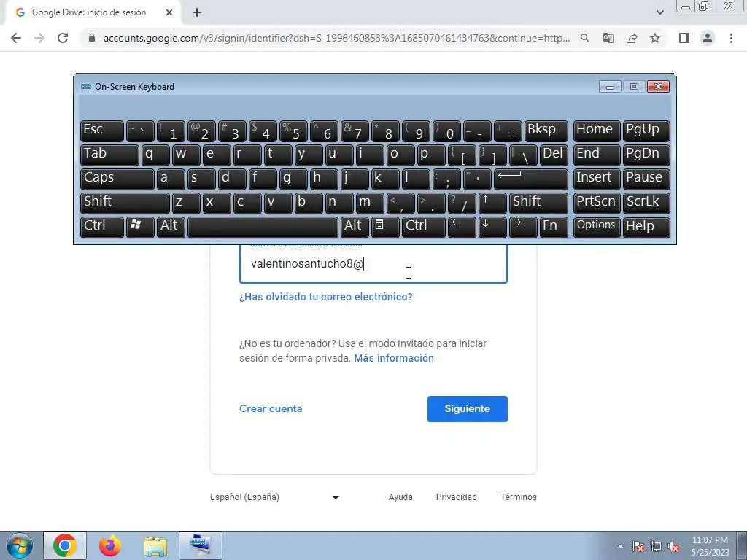Tap the Windows logo key on the keyboard
This screenshot has height=560, width=747.
[140, 227]
